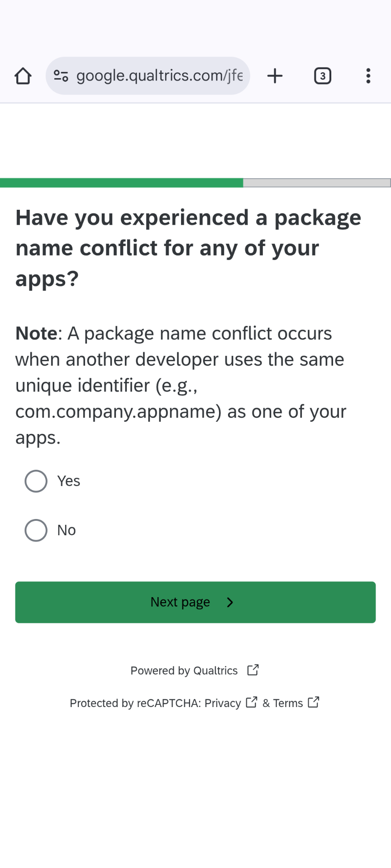Open the Powered by Qualtrics link
The image size is (391, 868).
point(184,670)
